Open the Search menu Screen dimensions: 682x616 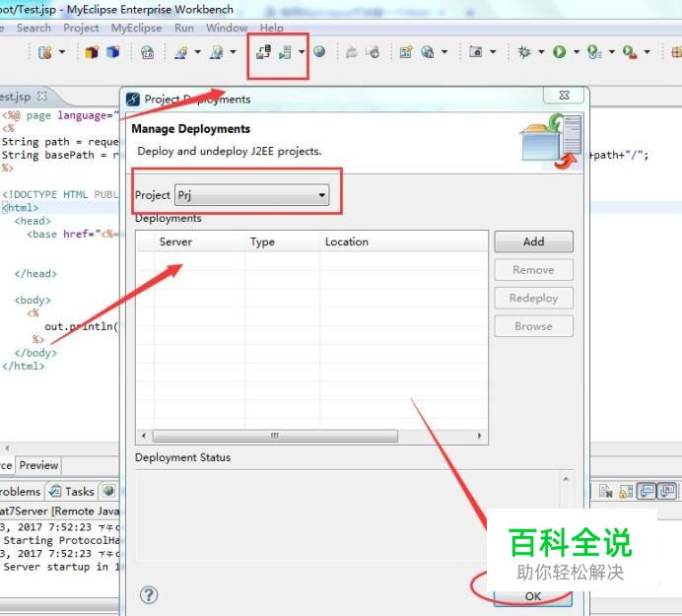pyautogui.click(x=34, y=28)
